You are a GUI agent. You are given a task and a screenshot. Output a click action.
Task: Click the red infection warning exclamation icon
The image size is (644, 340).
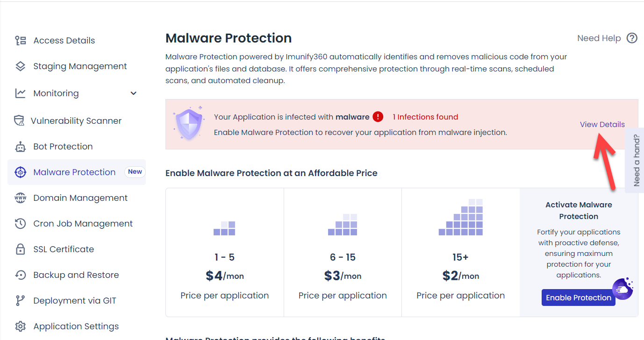(378, 117)
